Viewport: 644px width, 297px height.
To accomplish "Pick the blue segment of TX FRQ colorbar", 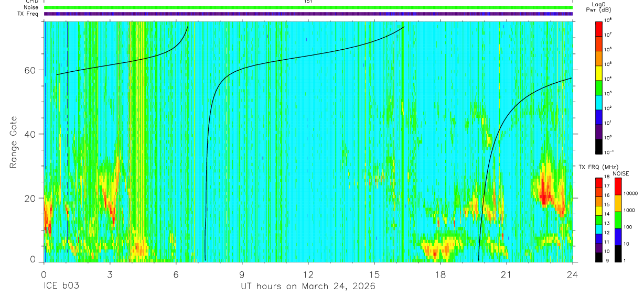I will 599,238.
